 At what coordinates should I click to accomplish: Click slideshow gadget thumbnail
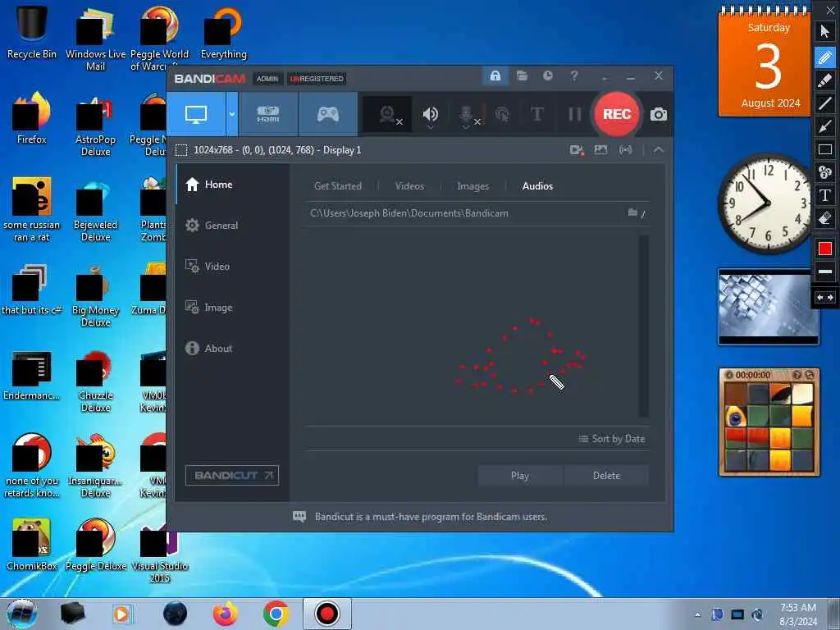768,307
